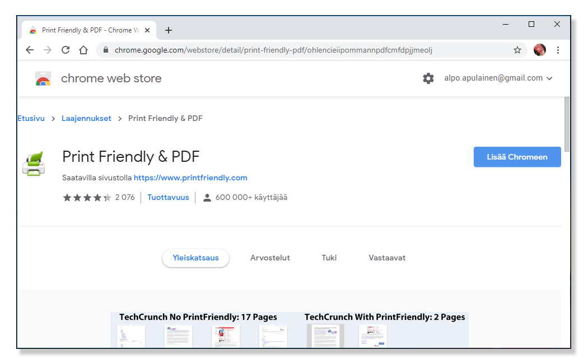Open the https://www.printfriendly.com link

pos(190,178)
